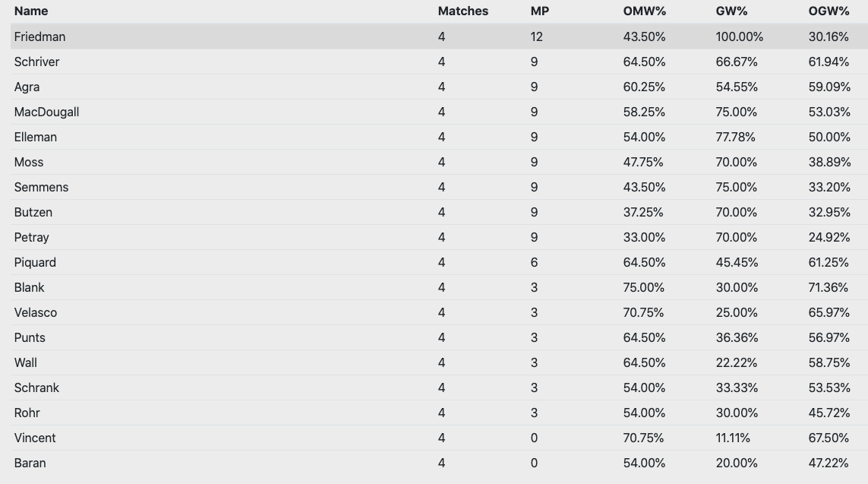Viewport: 868px width, 484px height.
Task: Click Vincent's 11.11% GW cell
Action: (733, 438)
